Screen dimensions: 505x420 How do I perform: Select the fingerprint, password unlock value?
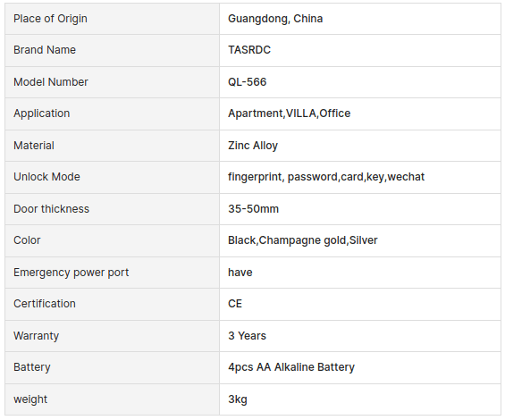tap(326, 177)
